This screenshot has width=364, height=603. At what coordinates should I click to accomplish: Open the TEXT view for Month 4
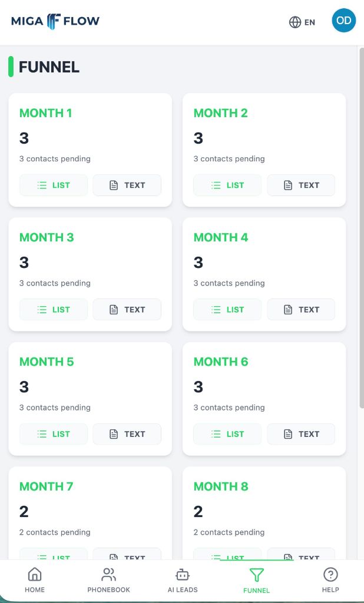[x=301, y=309]
